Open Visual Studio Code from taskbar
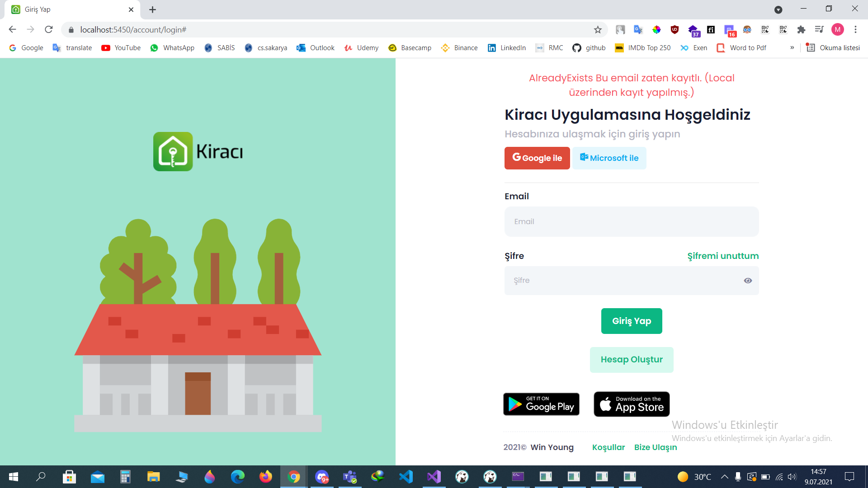The image size is (868, 488). point(406,477)
